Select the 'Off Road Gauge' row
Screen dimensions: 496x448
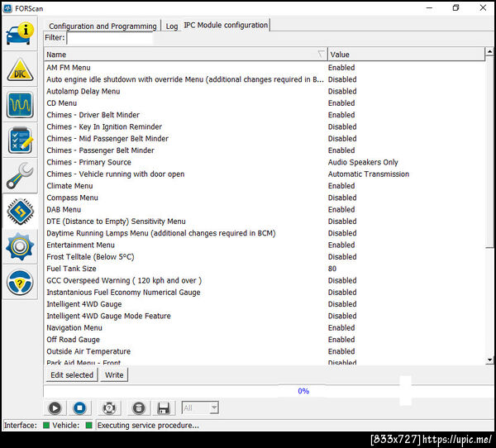[x=265, y=340]
